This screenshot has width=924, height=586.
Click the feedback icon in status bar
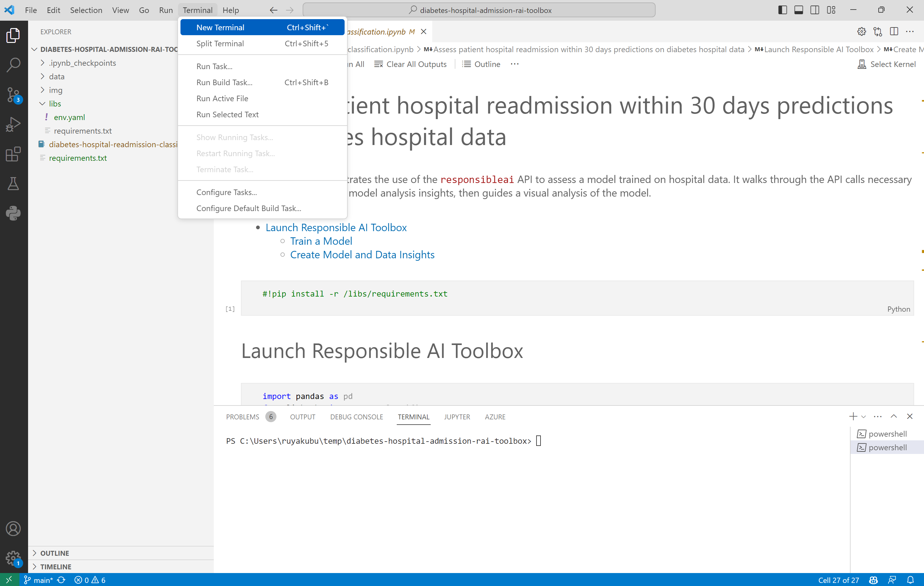pos(892,580)
